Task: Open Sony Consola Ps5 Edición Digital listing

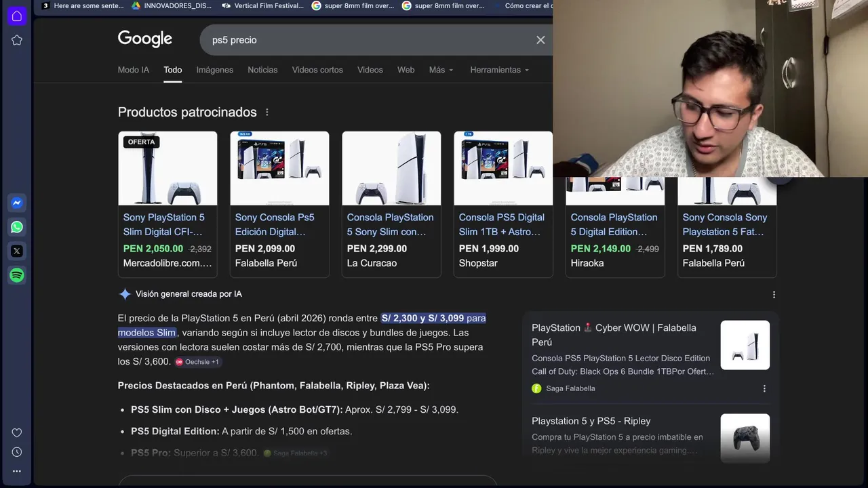Action: [x=275, y=224]
